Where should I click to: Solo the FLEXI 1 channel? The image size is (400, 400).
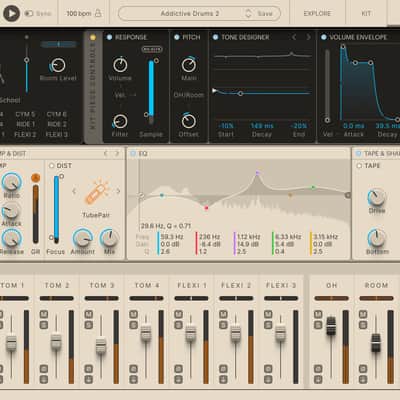coord(178,325)
